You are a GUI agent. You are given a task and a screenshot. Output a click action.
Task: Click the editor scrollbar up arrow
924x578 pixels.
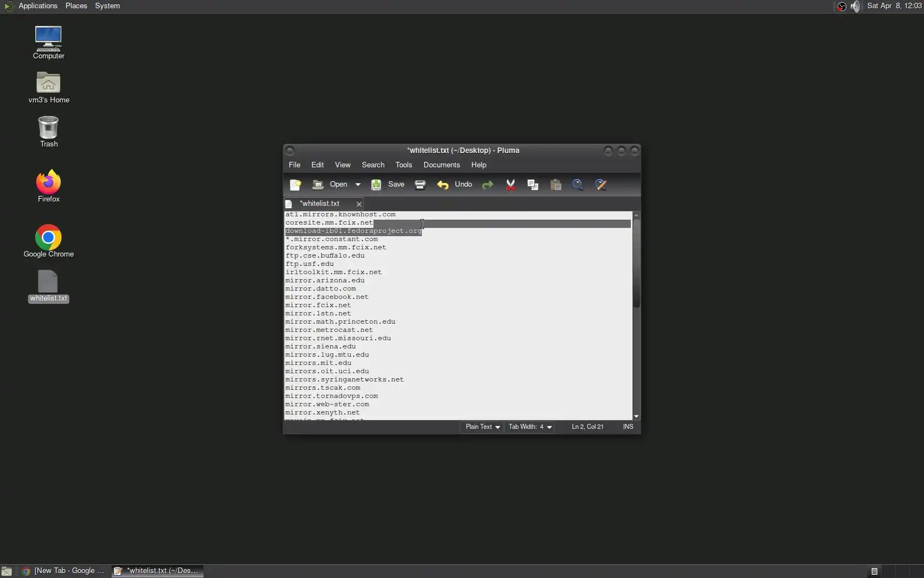[636, 215]
